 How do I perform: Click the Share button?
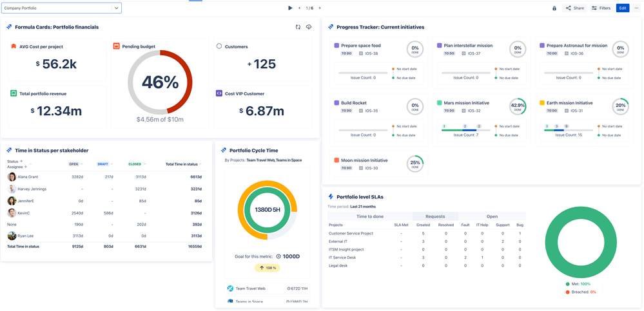point(574,8)
